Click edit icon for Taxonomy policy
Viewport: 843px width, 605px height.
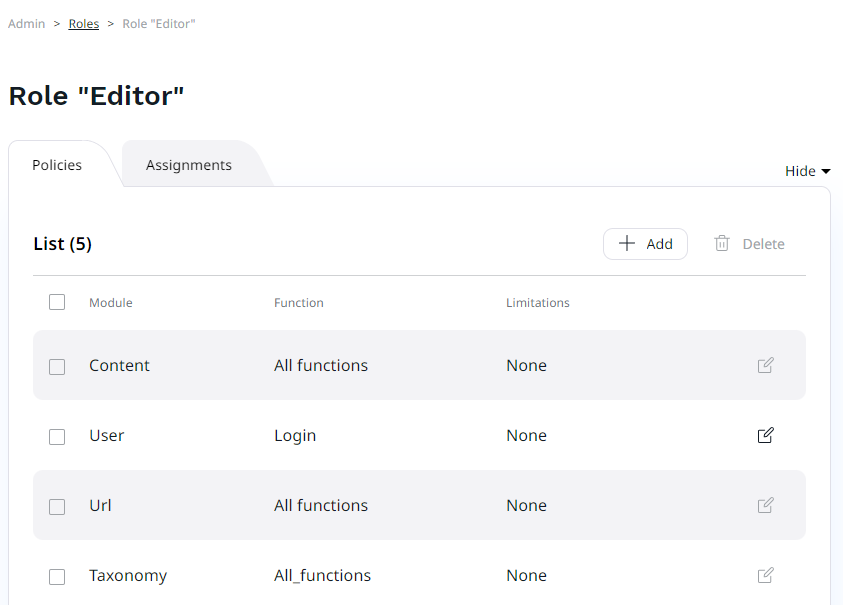coord(765,575)
